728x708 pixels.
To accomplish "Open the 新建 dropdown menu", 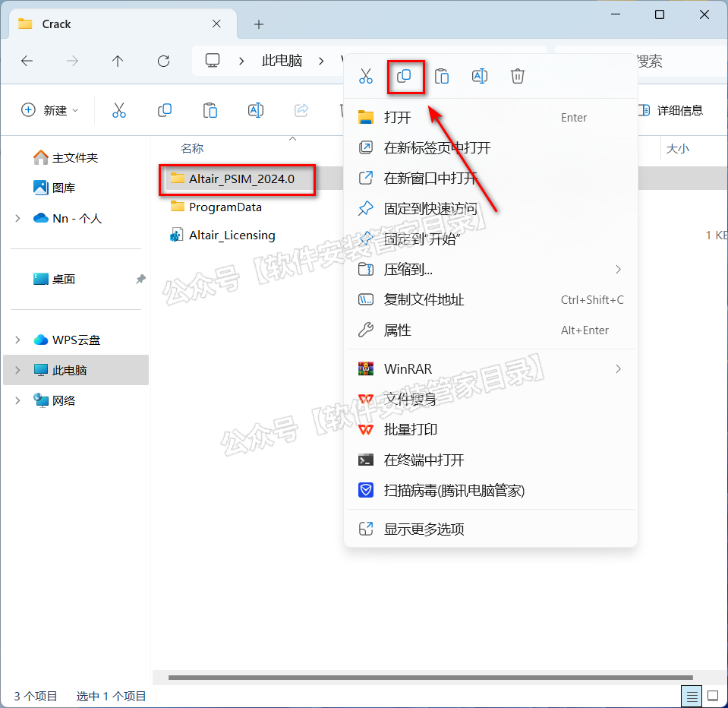I will coord(50,110).
